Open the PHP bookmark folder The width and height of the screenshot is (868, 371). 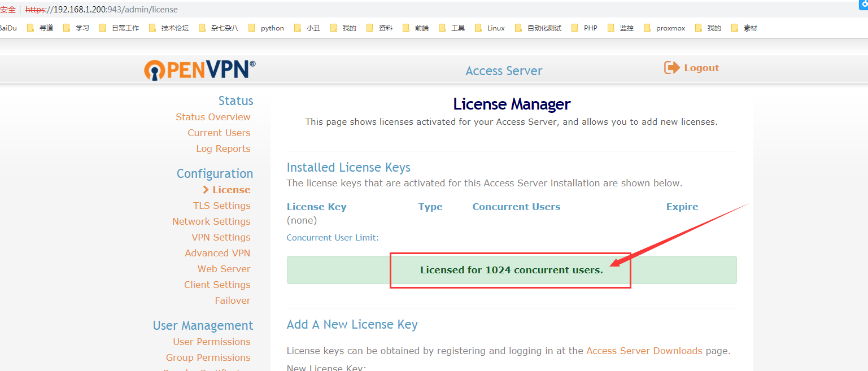coord(585,28)
